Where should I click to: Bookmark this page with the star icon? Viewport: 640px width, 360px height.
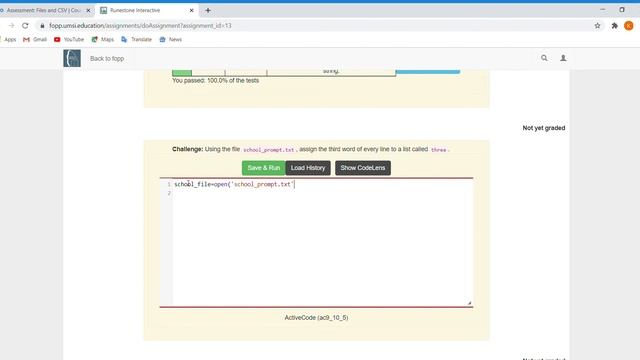598,26
